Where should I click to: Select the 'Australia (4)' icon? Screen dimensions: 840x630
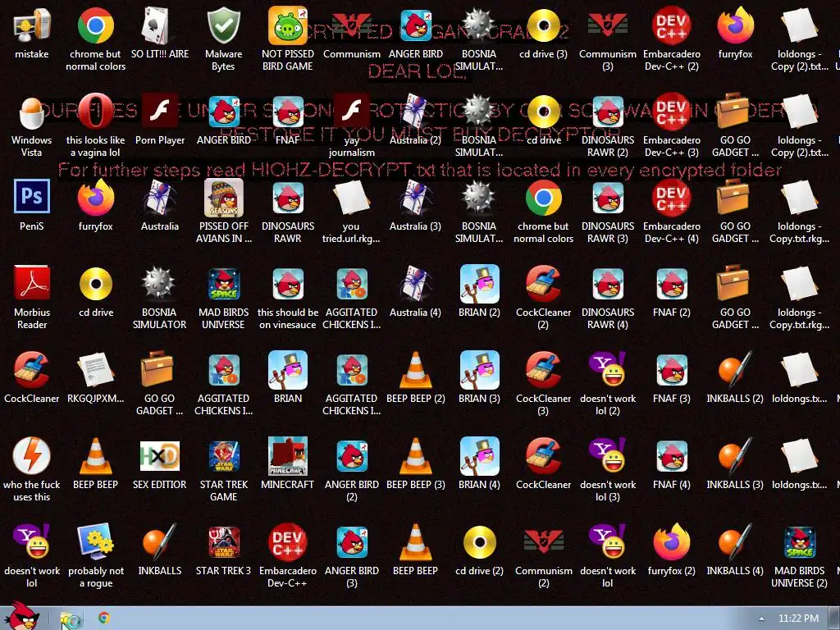tap(415, 283)
